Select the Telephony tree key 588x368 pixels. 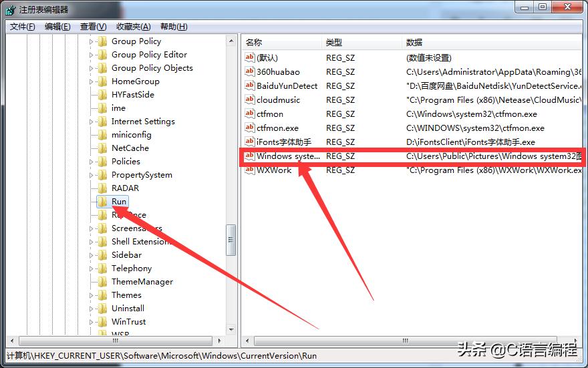pyautogui.click(x=132, y=268)
